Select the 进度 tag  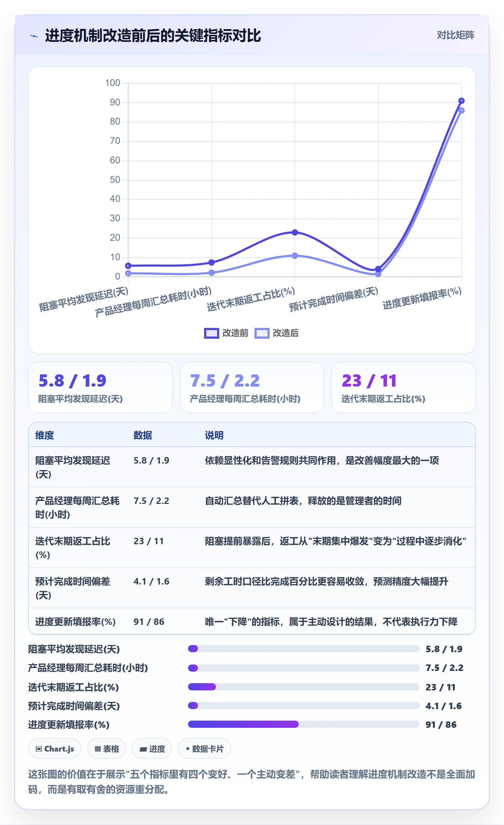click(x=152, y=749)
